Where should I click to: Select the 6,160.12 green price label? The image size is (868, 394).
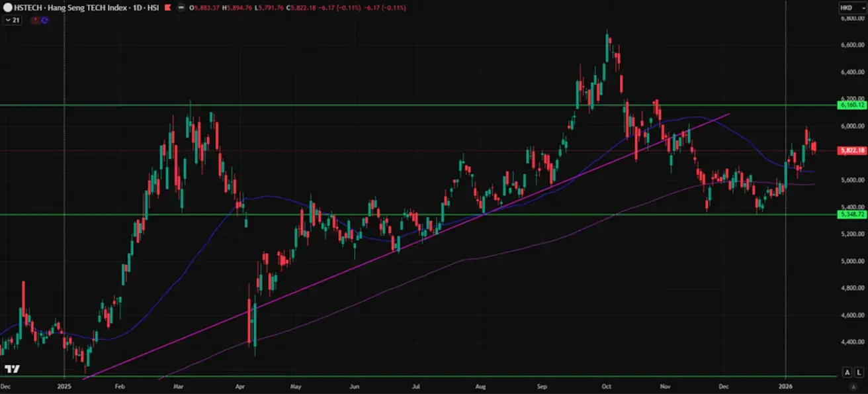pos(851,105)
